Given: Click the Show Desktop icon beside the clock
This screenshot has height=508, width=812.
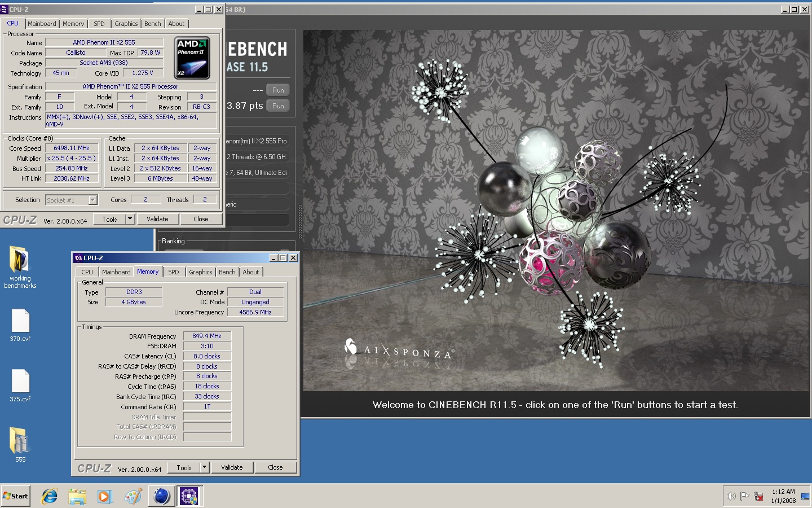Looking at the screenshot, I should (x=805, y=496).
